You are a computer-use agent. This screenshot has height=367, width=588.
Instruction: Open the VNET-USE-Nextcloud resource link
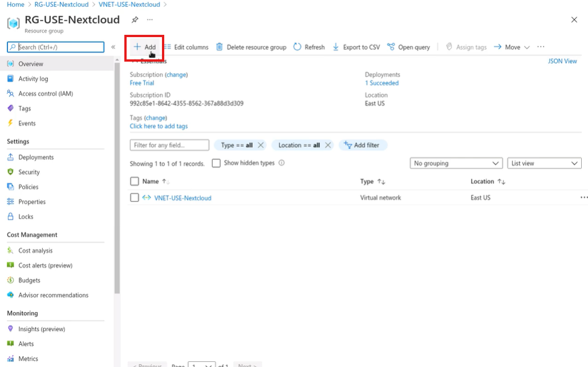183,197
